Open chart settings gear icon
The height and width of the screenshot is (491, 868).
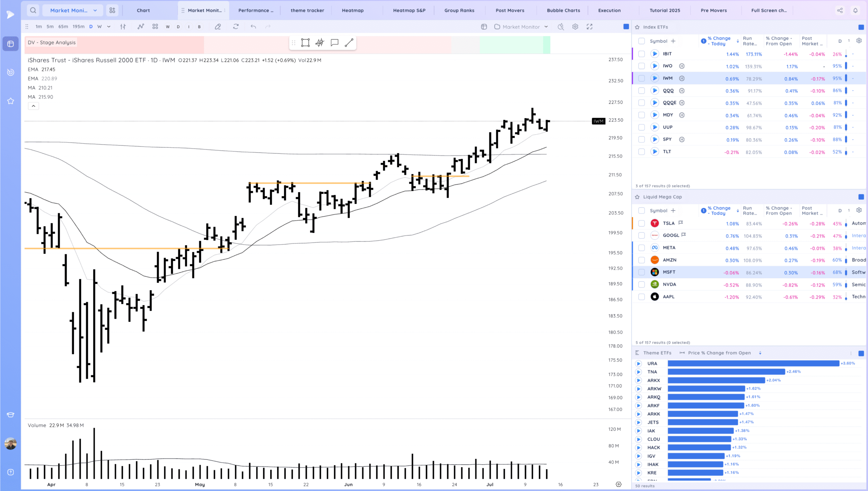click(x=575, y=27)
